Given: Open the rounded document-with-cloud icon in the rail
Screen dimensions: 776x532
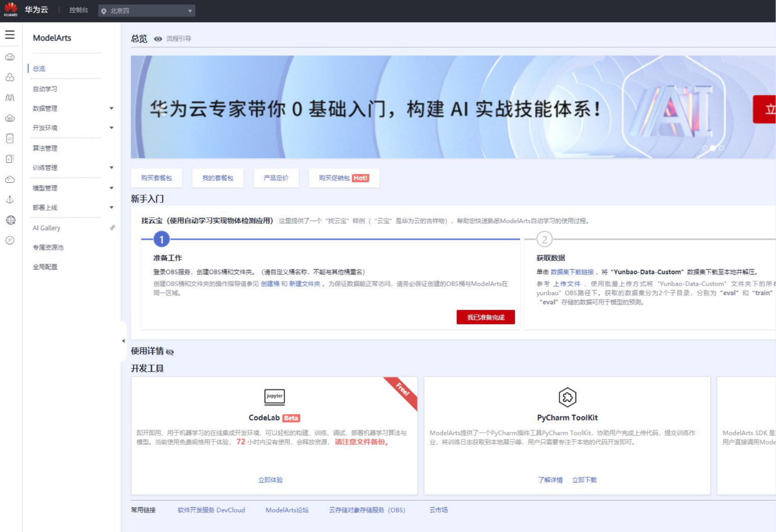Looking at the screenshot, I should tap(10, 139).
